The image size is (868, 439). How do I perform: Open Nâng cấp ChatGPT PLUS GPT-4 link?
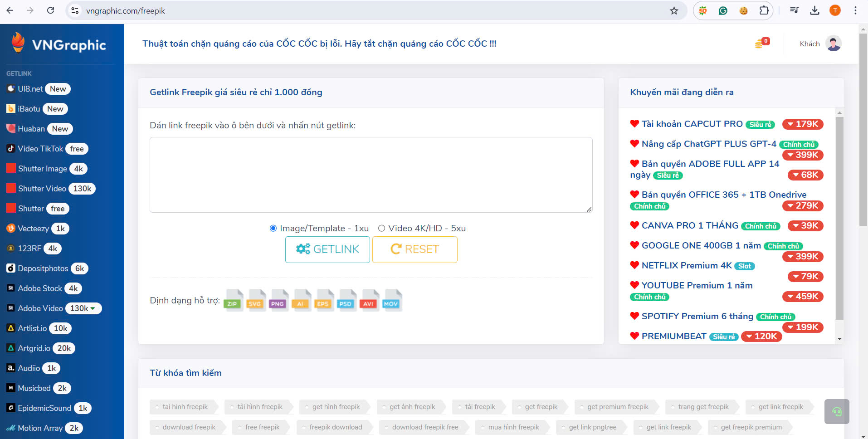[x=709, y=144]
